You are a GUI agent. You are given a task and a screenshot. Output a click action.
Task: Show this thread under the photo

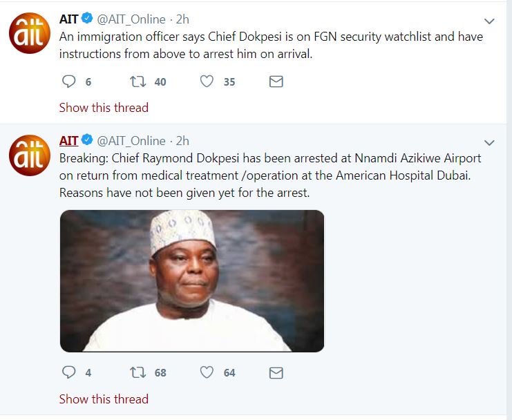(104, 399)
